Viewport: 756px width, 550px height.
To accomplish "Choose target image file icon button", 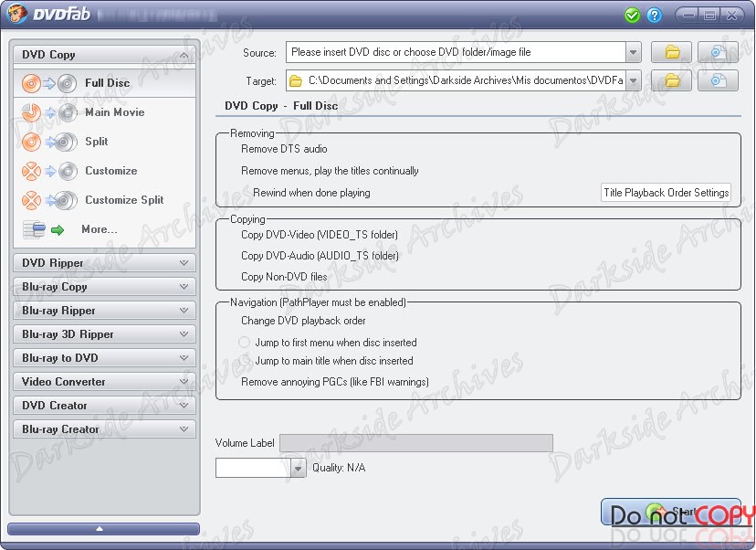I will (x=718, y=80).
